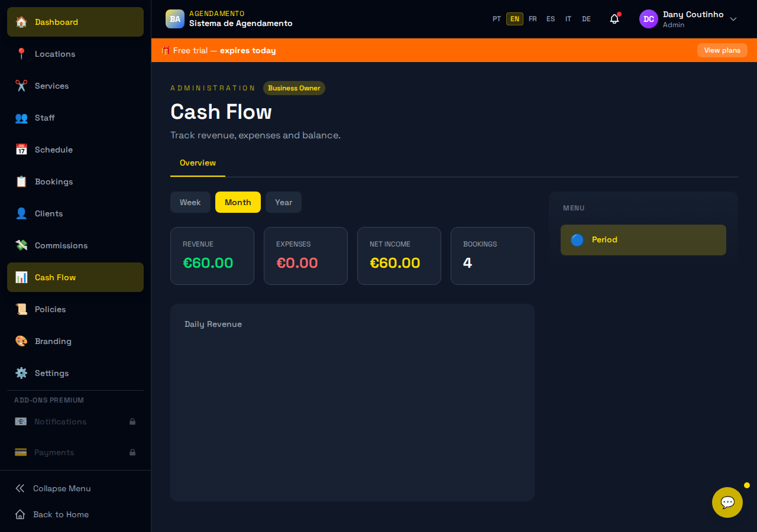Expand the user account chevron
The width and height of the screenshot is (757, 532).
[x=733, y=19]
